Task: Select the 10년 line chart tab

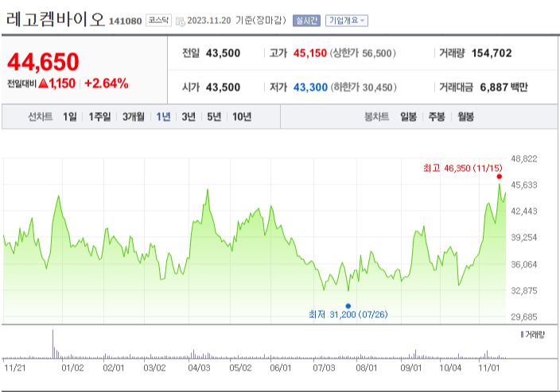Action: point(242,117)
